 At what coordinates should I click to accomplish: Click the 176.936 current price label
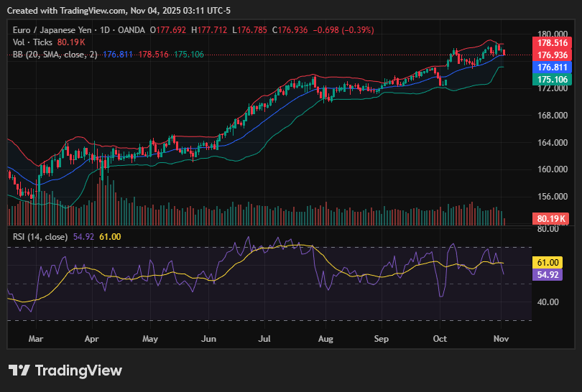[x=553, y=55]
